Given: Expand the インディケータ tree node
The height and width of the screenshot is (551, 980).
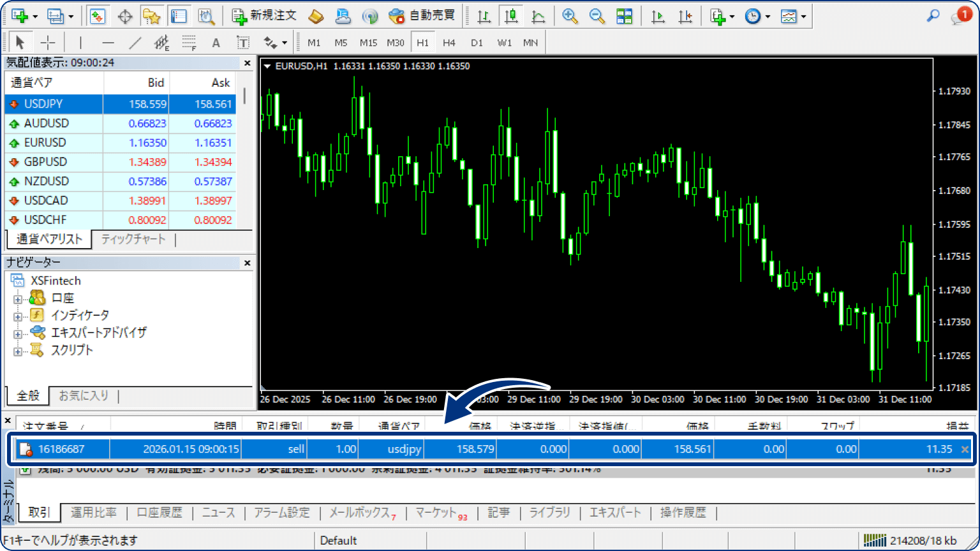Looking at the screenshot, I should point(18,316).
